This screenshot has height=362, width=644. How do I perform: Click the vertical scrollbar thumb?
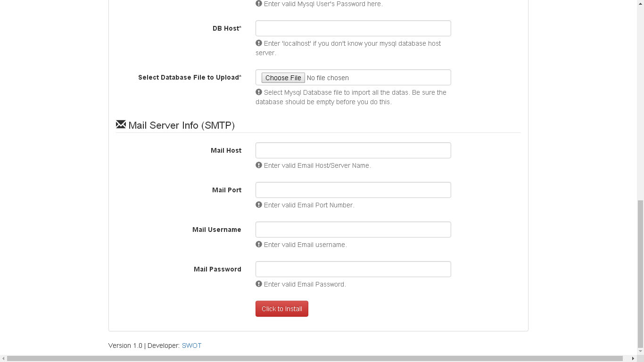(x=640, y=273)
